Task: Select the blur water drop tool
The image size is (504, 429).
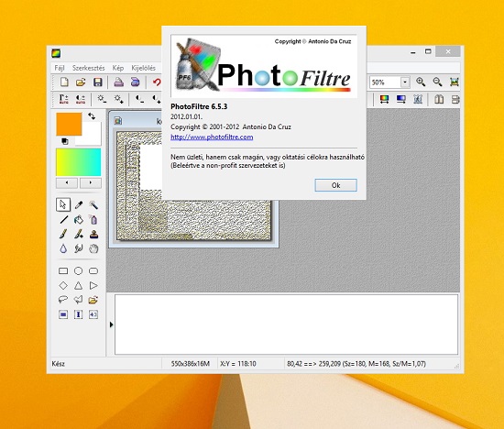Action: point(63,248)
